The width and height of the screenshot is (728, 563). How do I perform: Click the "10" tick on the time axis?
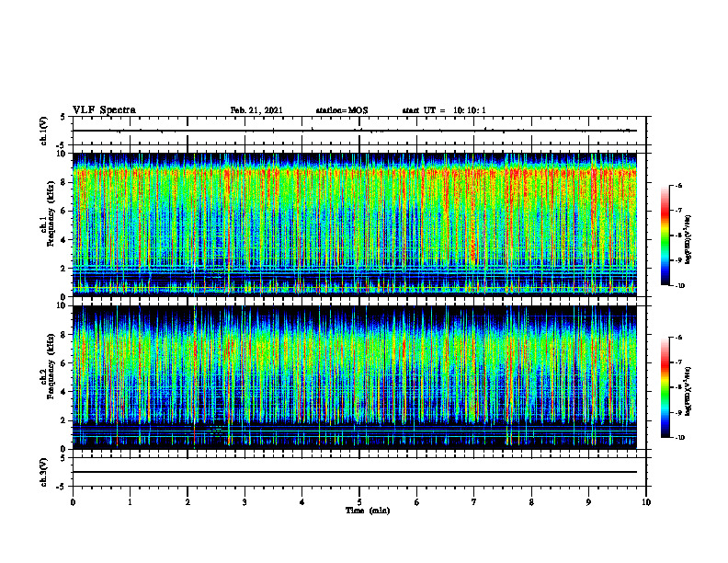coord(646,502)
